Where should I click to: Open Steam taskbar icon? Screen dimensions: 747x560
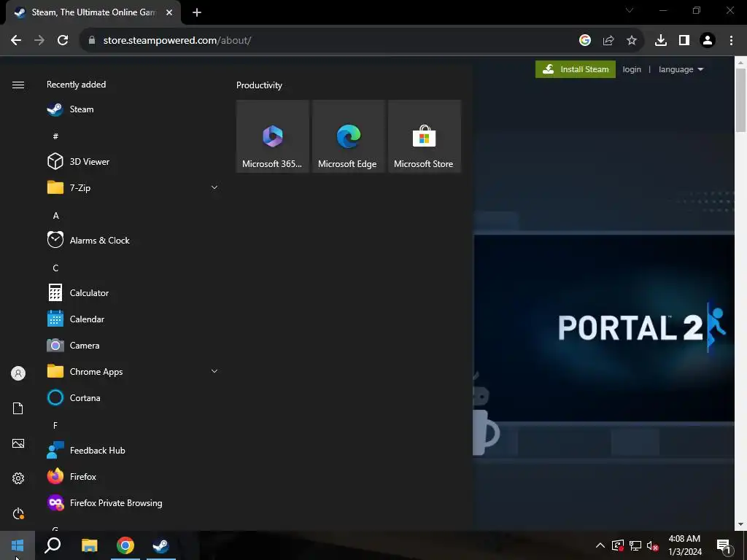[161, 545]
